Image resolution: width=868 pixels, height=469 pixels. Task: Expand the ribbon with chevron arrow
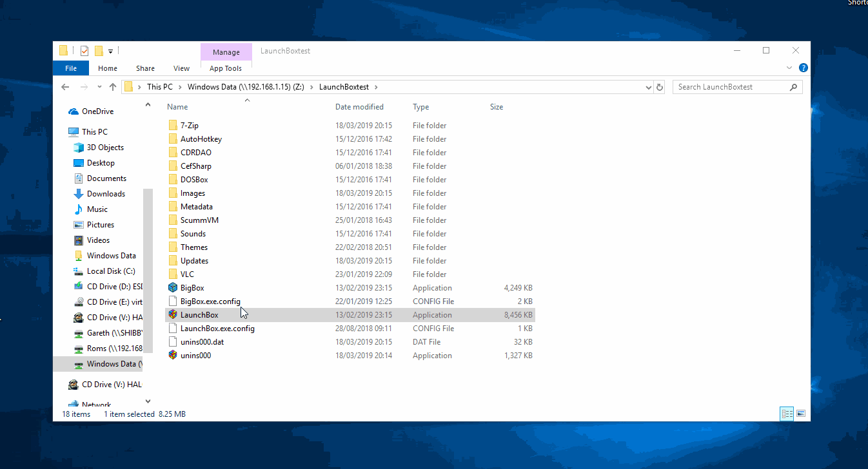[x=789, y=68]
